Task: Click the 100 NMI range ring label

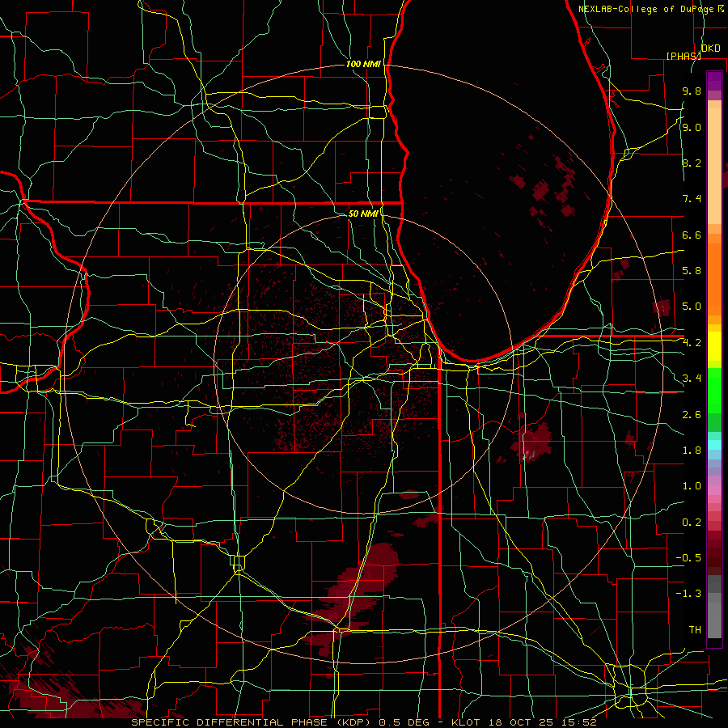Action: coord(363,64)
